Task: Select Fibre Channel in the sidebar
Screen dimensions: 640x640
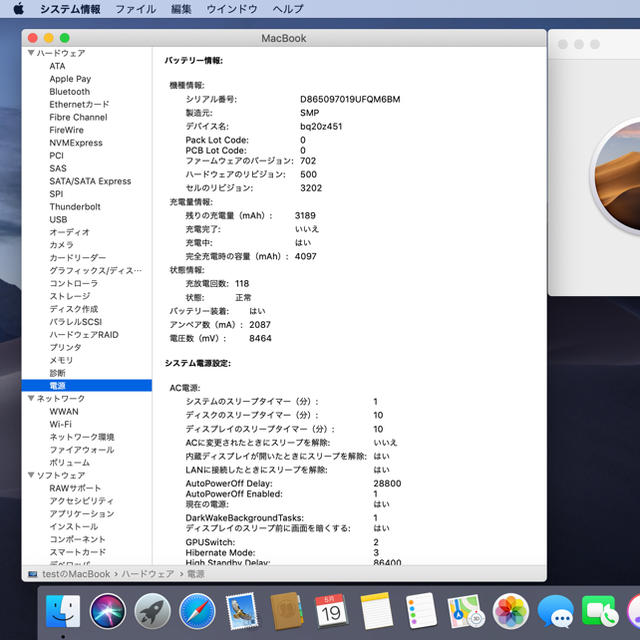Action: pos(78,117)
